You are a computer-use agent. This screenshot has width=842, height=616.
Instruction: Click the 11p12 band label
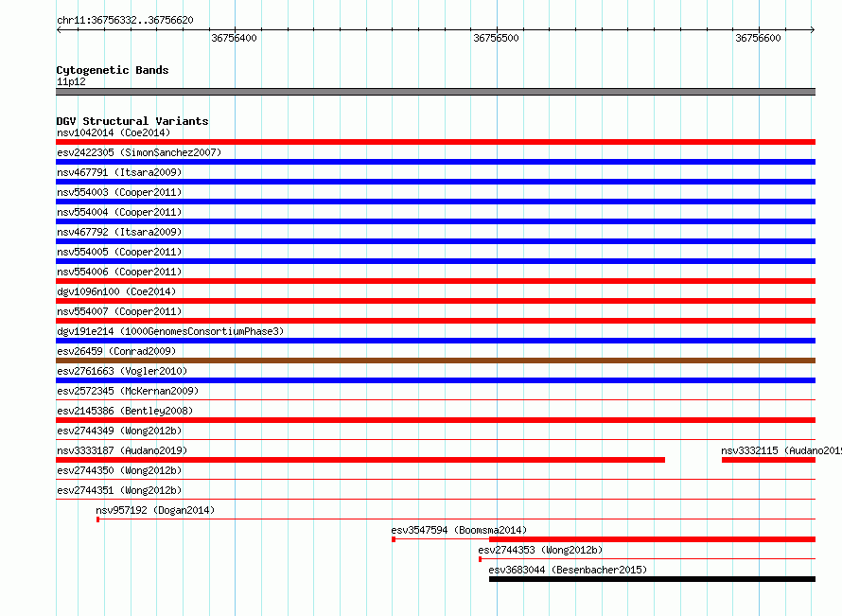[x=71, y=81]
